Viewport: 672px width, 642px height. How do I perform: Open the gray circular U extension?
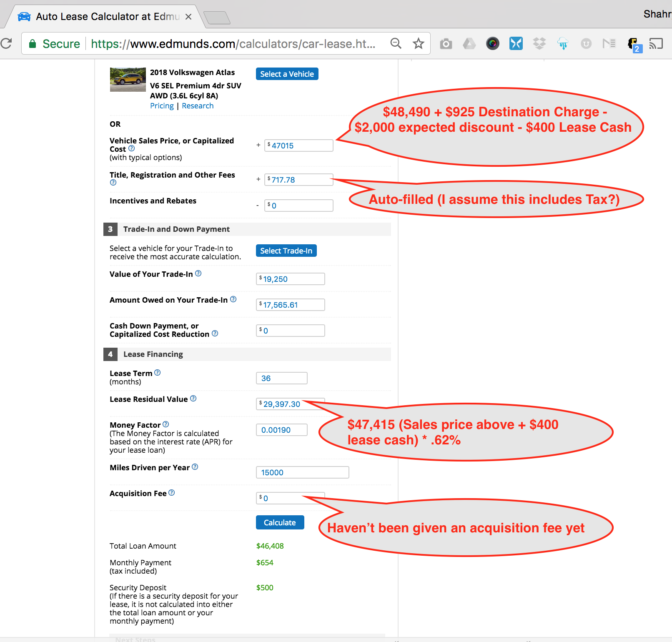[x=586, y=43]
